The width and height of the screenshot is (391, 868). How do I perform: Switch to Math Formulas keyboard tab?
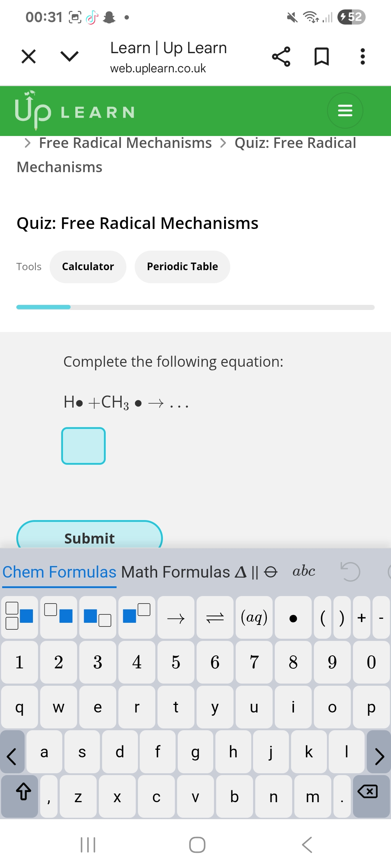point(176,572)
